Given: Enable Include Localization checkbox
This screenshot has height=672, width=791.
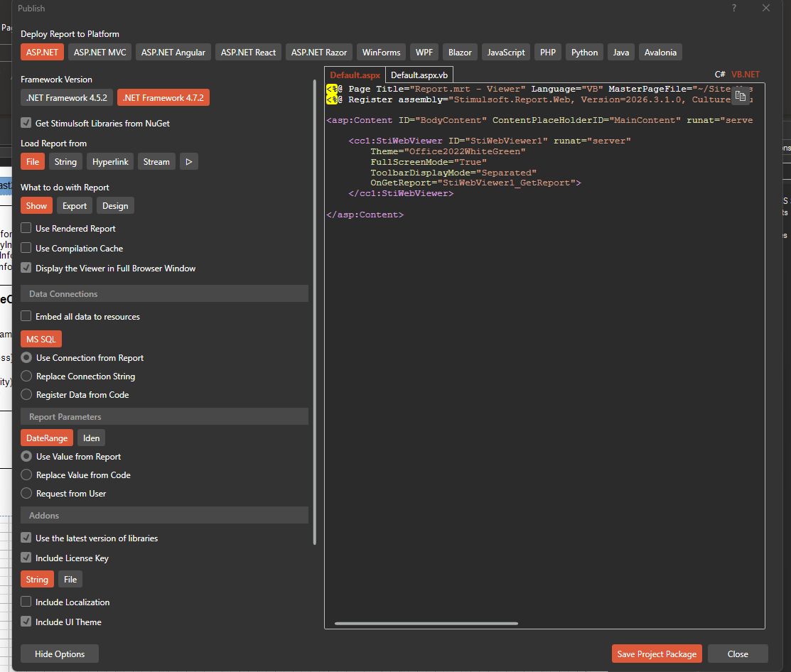Looking at the screenshot, I should 26,602.
